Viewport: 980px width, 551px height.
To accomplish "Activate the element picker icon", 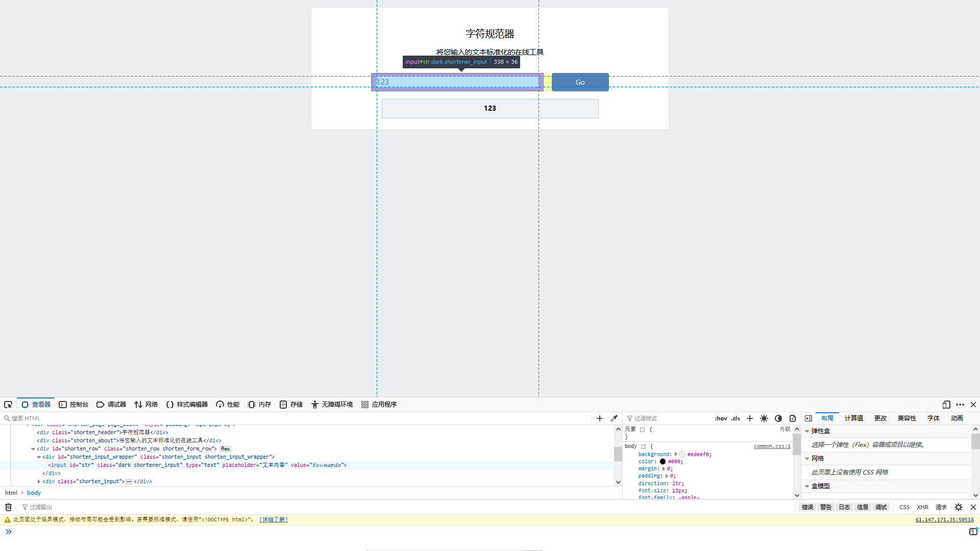I will point(8,405).
